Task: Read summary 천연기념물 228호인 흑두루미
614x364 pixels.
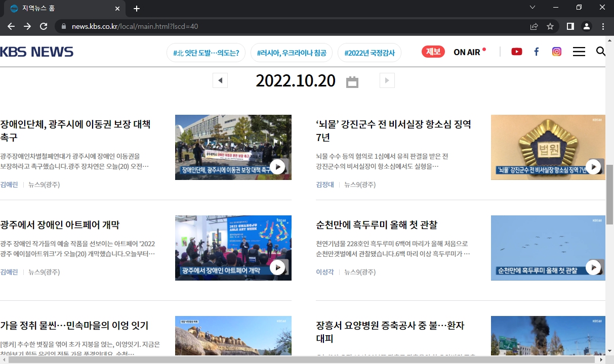Action: pos(393,248)
